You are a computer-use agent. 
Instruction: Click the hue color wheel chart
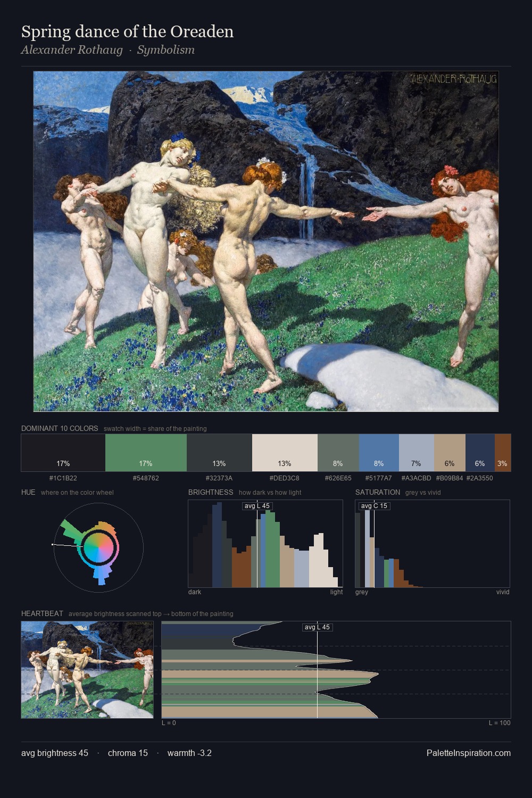pyautogui.click(x=98, y=547)
